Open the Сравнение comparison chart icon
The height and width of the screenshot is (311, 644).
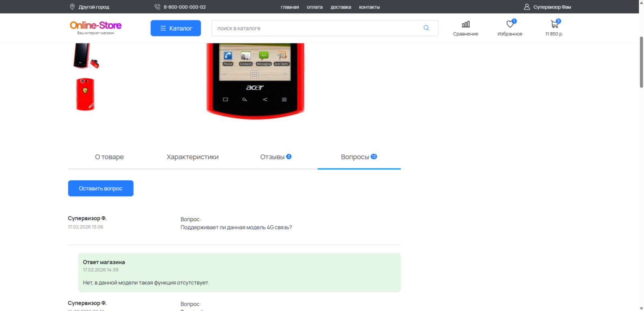465,25
